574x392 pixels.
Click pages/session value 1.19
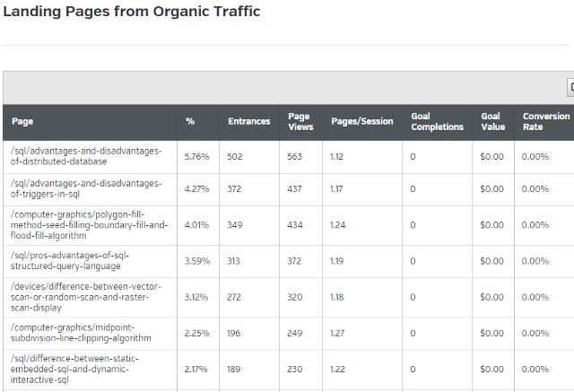point(337,261)
